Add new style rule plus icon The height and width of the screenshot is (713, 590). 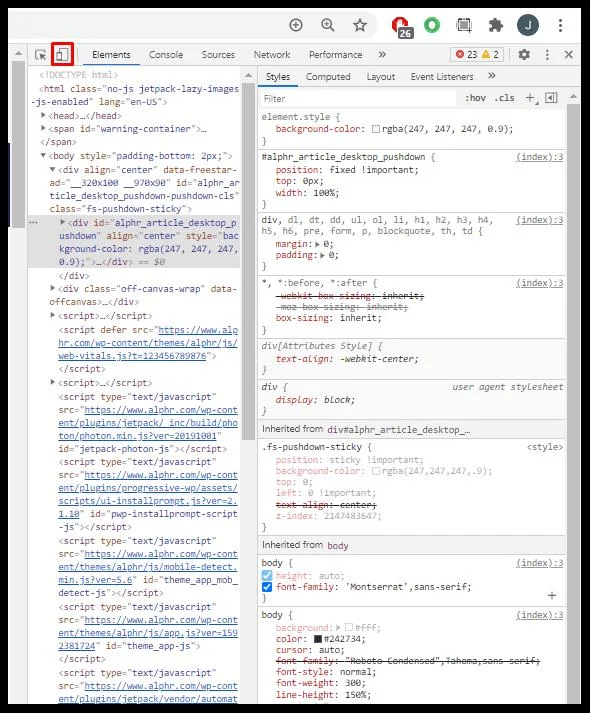530,98
